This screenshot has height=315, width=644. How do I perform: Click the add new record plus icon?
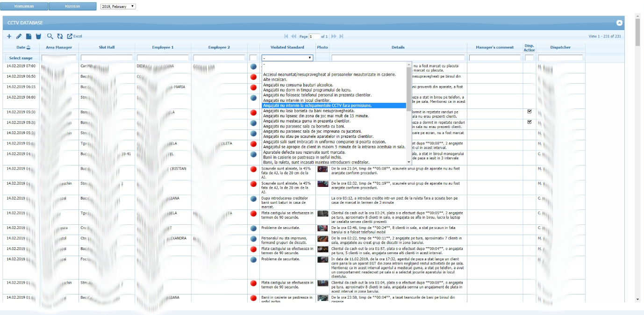coord(9,36)
